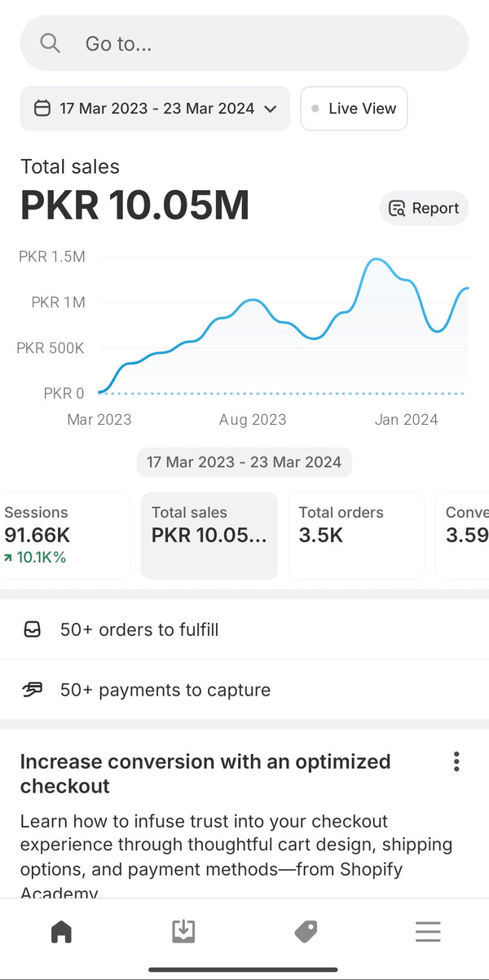The width and height of the screenshot is (489, 980).
Task: Toggle the Live View button
Action: (x=354, y=108)
